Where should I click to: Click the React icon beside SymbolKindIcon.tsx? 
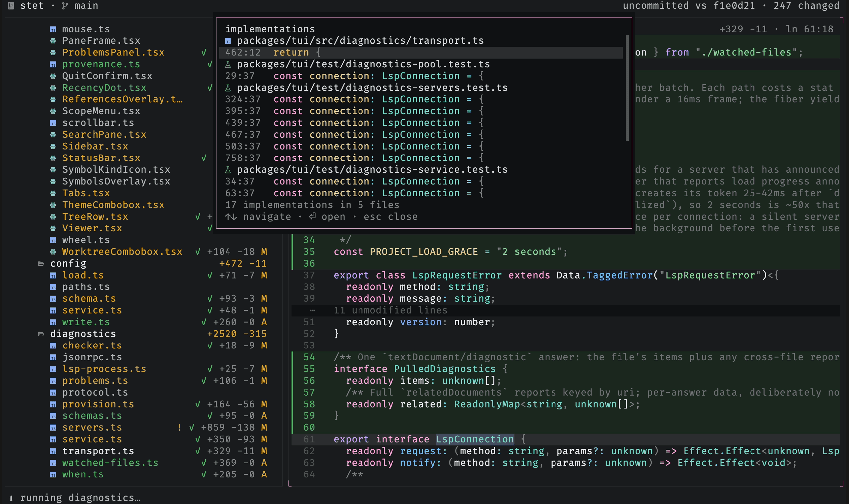(x=53, y=170)
